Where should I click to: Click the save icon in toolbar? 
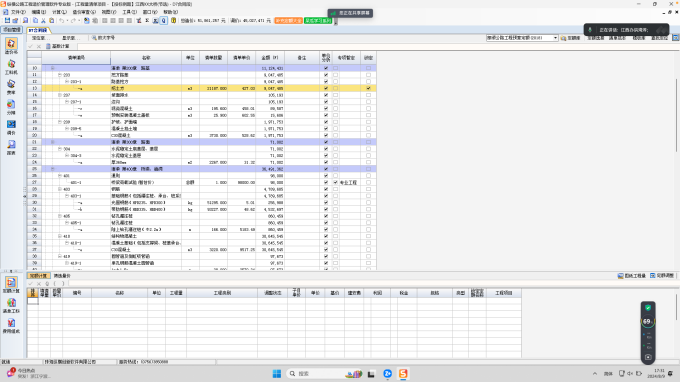[7, 20]
